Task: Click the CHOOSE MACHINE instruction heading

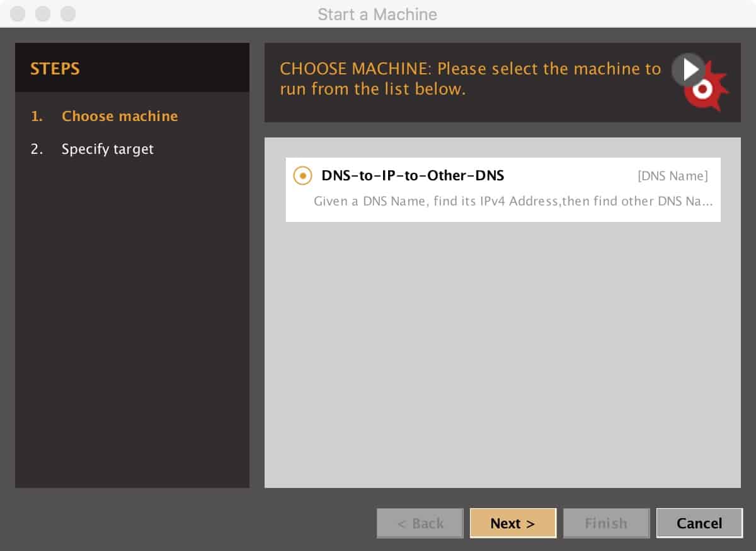Action: [471, 79]
